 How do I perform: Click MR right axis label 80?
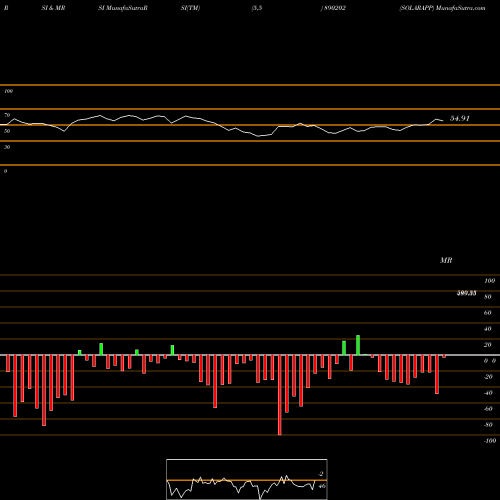pos(488,297)
